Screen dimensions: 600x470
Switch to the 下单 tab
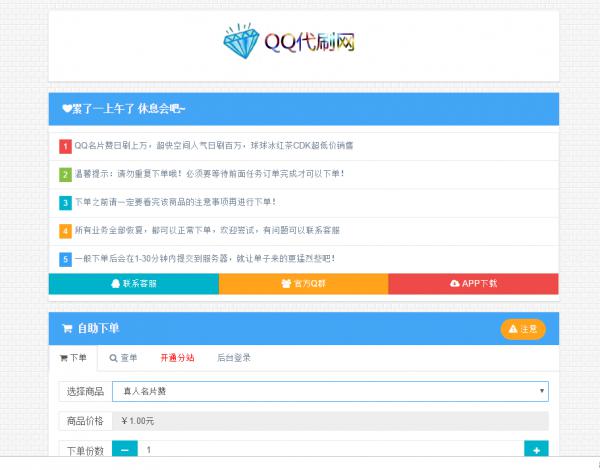[x=74, y=358]
